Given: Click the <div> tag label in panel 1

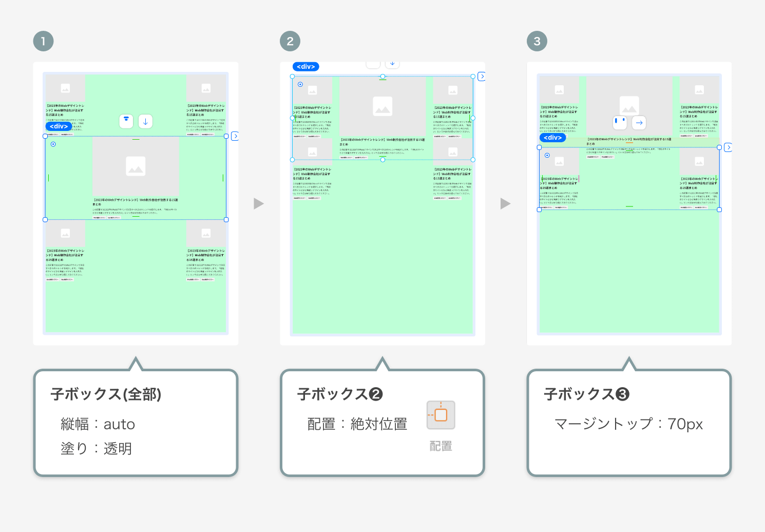Looking at the screenshot, I should point(59,126).
